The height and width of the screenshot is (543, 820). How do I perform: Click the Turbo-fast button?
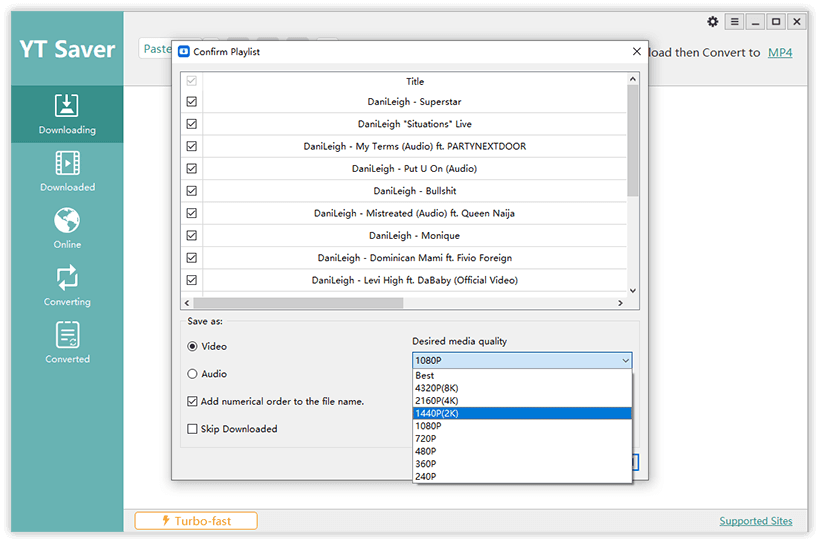click(x=196, y=521)
